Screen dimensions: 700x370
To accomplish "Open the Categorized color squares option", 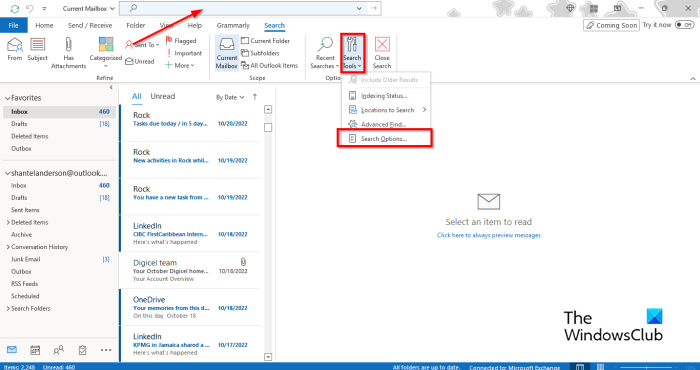I will [x=106, y=53].
